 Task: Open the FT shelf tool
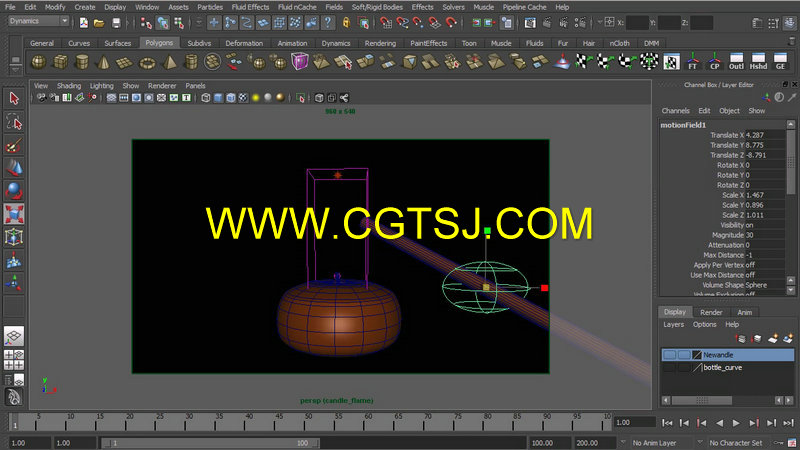tap(692, 62)
